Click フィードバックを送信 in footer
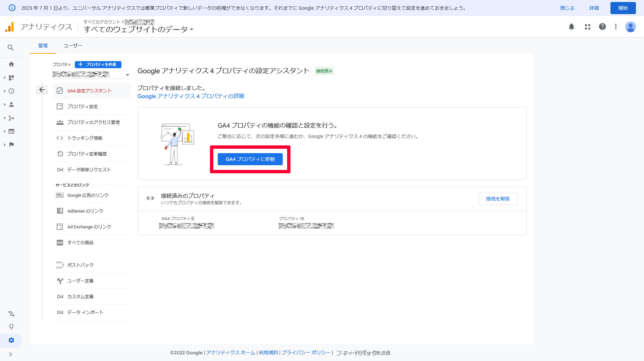The width and height of the screenshot is (644, 361). tap(363, 353)
